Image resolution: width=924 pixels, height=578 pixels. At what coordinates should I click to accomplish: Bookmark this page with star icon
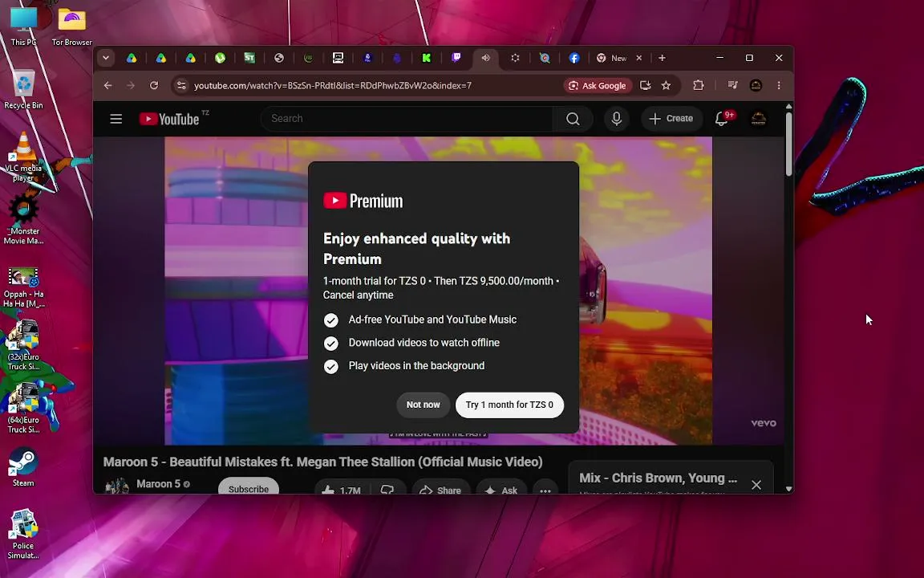tap(666, 86)
